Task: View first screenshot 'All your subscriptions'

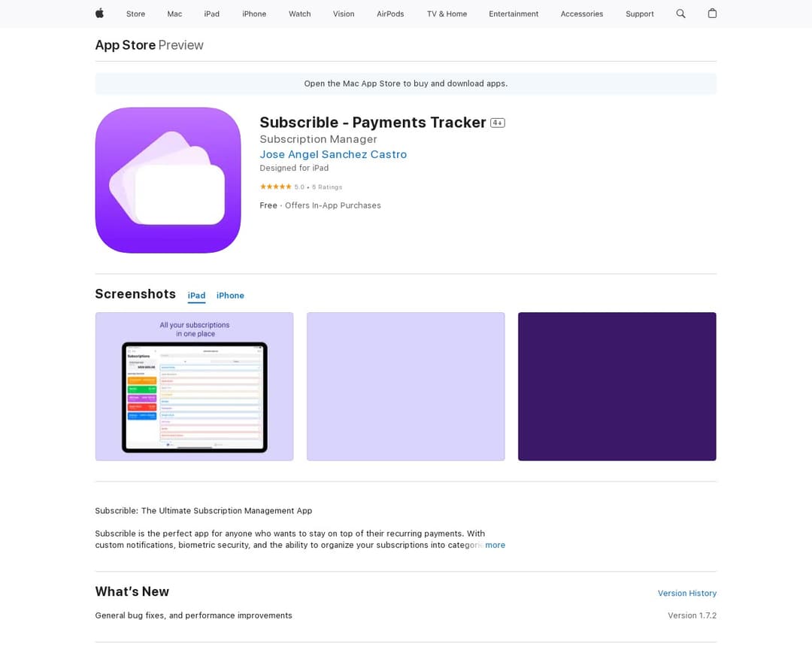Action: pyautogui.click(x=194, y=387)
